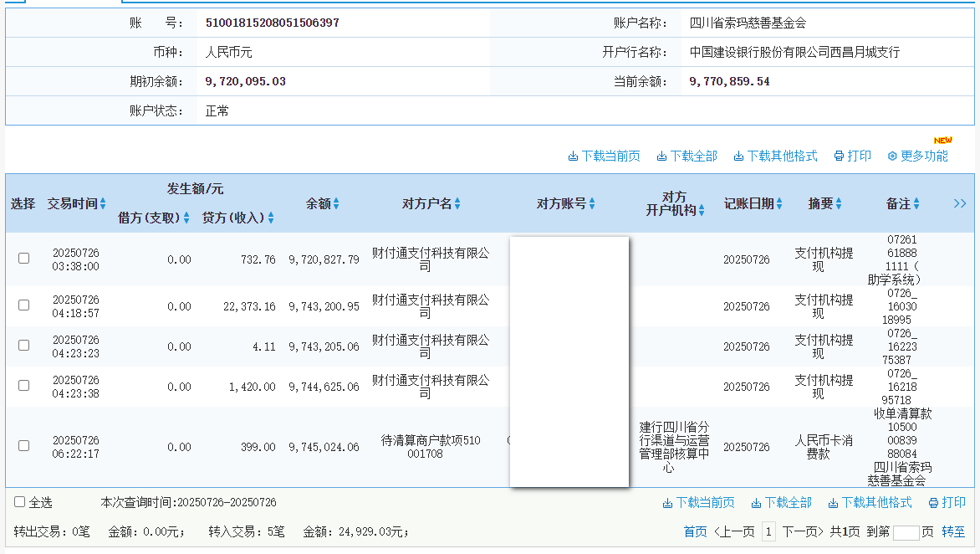
Task: Click bank name 中国建设银行股份有限公司西昌月城支行
Action: coord(794,53)
